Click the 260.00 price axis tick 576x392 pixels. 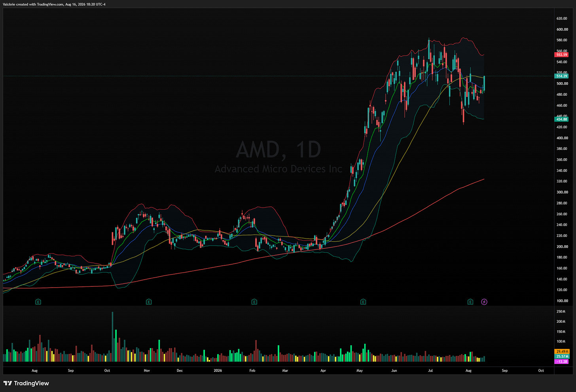pyautogui.click(x=562, y=214)
